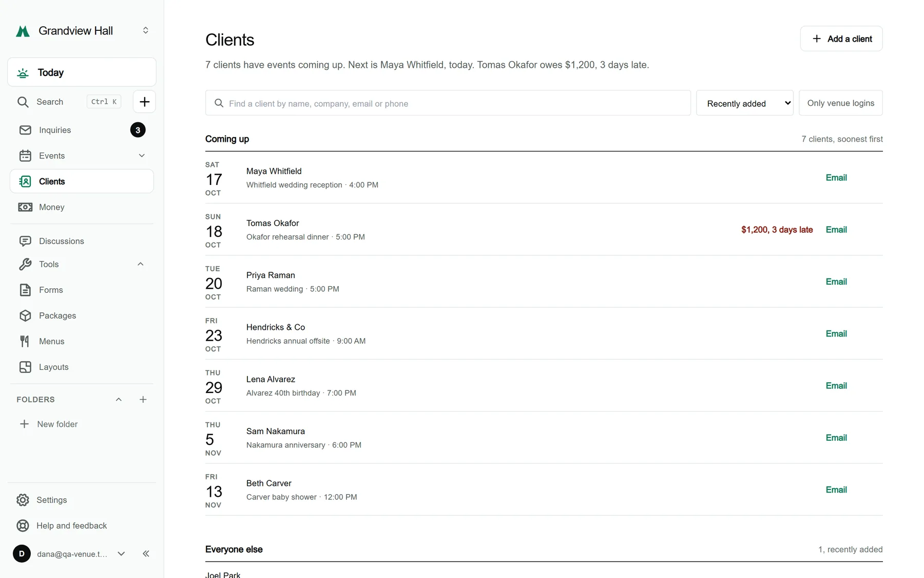Click the Settings gear icon
The width and height of the screenshot is (924, 578).
(x=23, y=500)
